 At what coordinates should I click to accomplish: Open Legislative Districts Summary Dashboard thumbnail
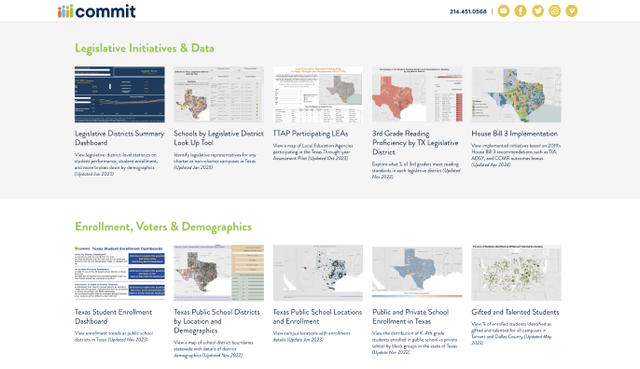click(120, 94)
